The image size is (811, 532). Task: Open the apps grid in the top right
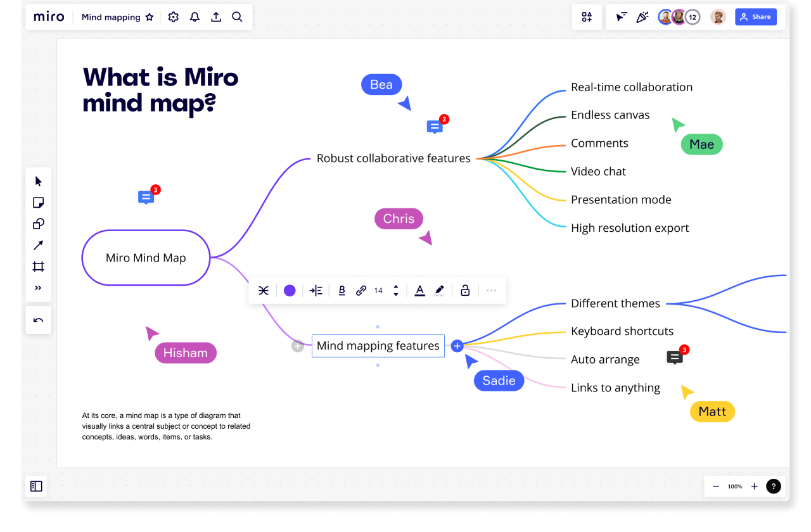586,17
